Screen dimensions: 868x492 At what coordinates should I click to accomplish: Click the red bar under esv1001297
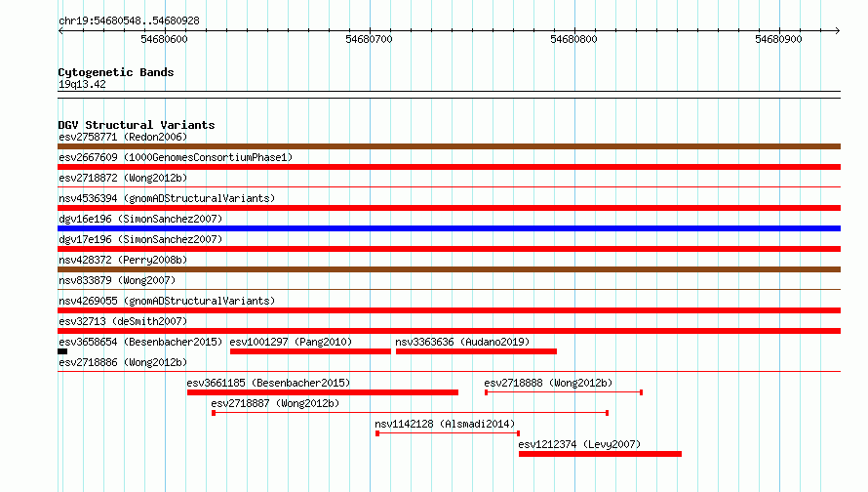pos(310,351)
